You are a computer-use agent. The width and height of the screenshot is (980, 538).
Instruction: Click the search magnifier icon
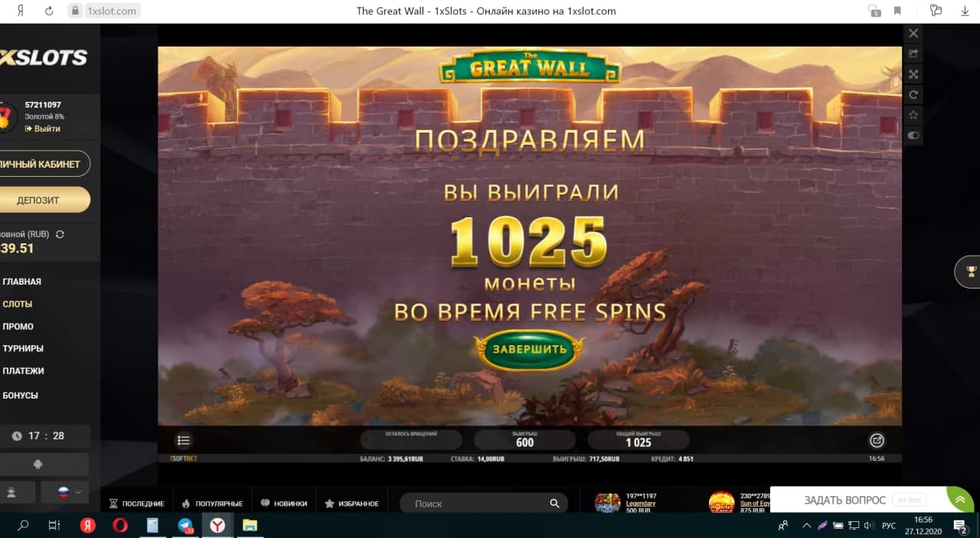tap(554, 504)
